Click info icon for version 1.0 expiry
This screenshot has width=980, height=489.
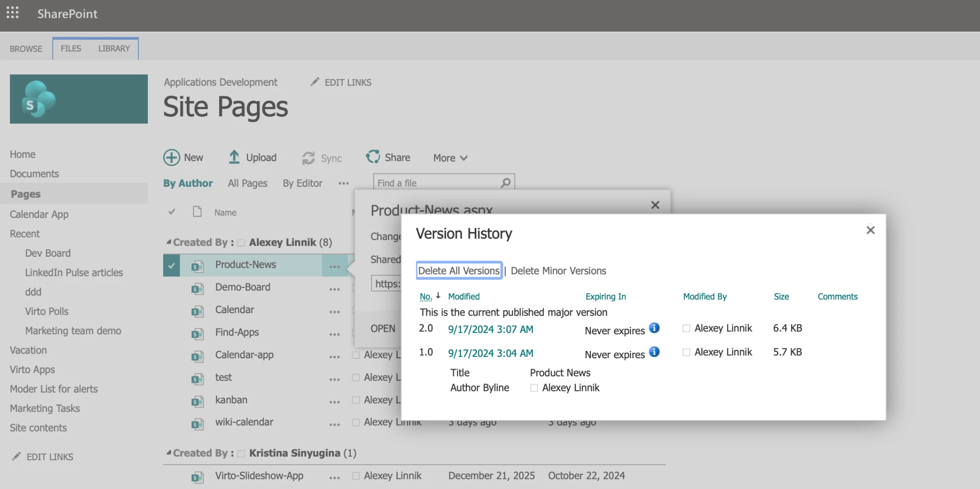point(654,352)
